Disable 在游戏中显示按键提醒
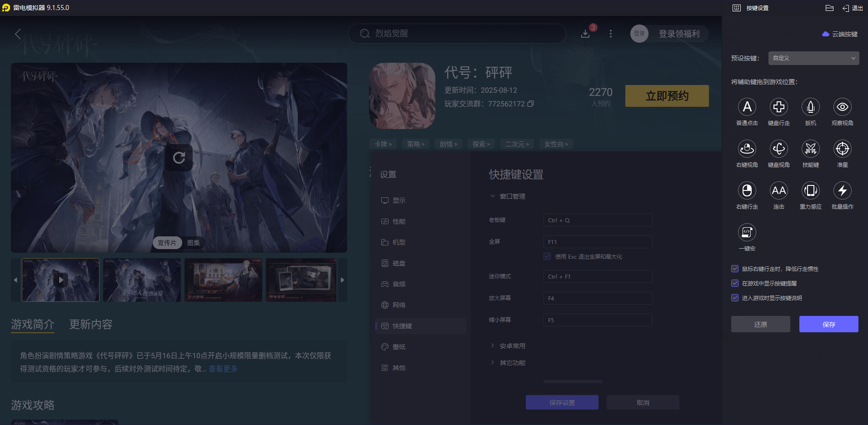 tap(734, 283)
